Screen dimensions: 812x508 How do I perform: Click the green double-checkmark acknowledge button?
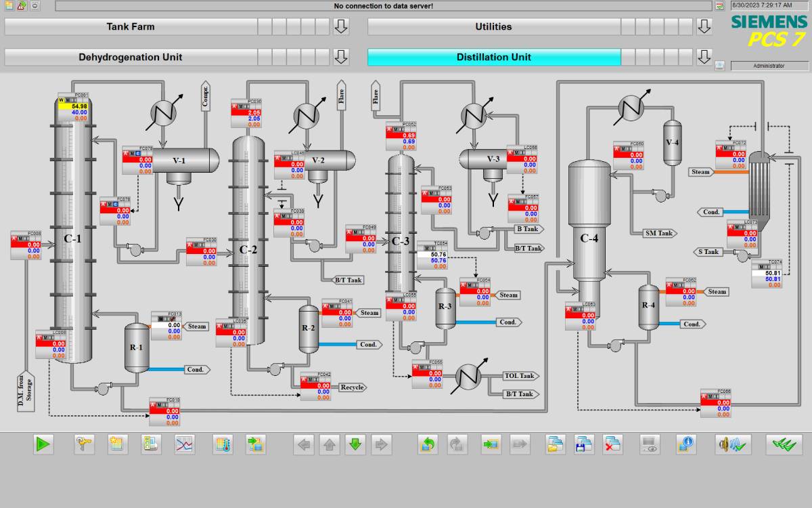[784, 444]
